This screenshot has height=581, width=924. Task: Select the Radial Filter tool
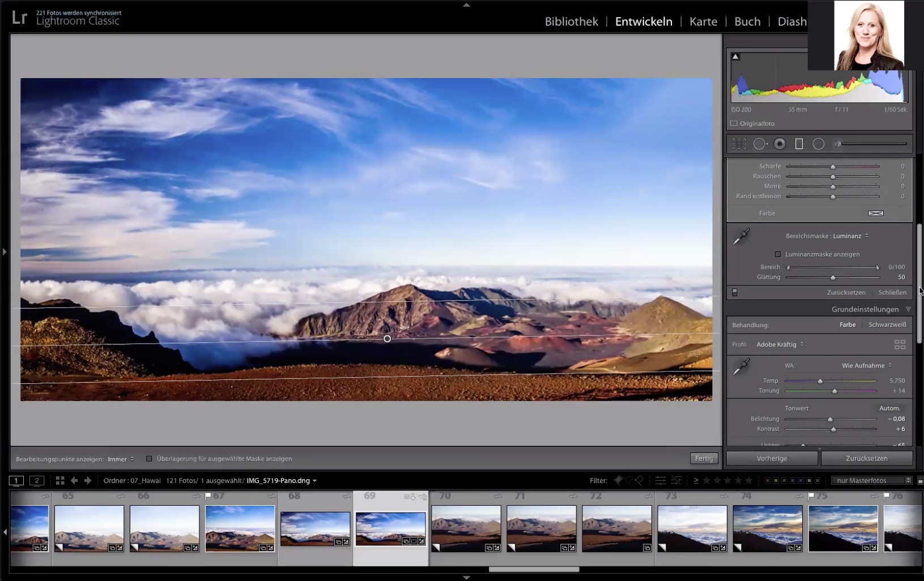818,144
